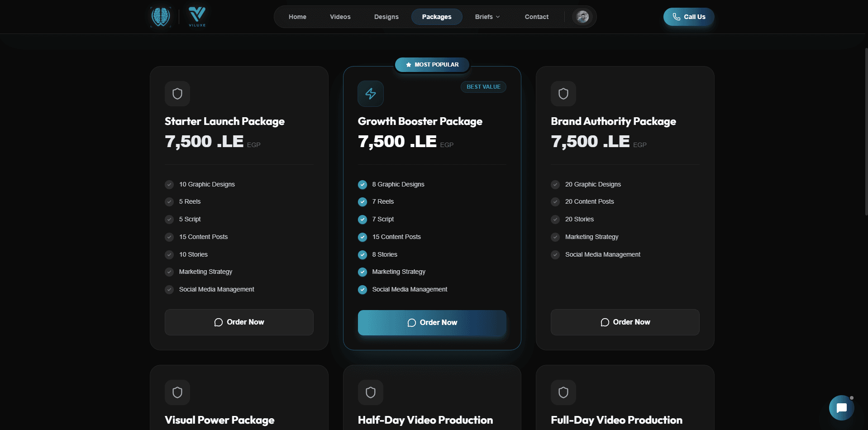Viewport: 868px width, 430px height.
Task: Click check icon beside 5 Reels
Action: coord(169,202)
